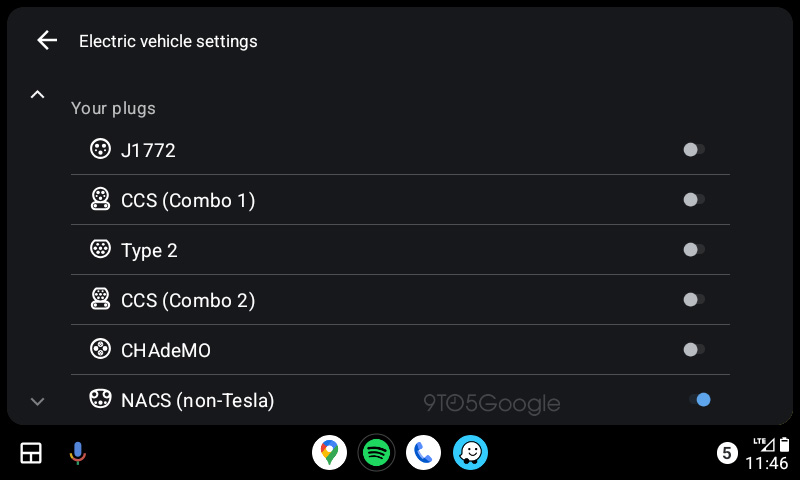The height and width of the screenshot is (480, 800).
Task: Turn on CCS (Combo 1) switch
Action: pos(694,200)
